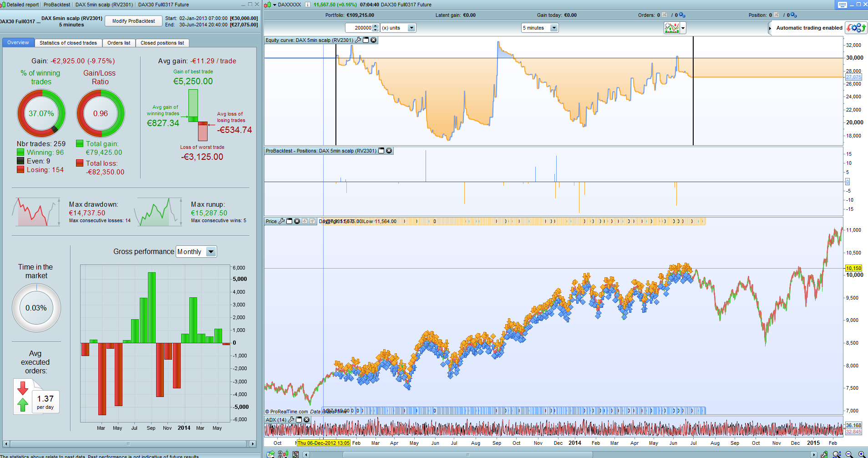Viewport: 868px width, 458px height.
Task: Open the Gross performance Monthly dropdown
Action: pyautogui.click(x=196, y=252)
